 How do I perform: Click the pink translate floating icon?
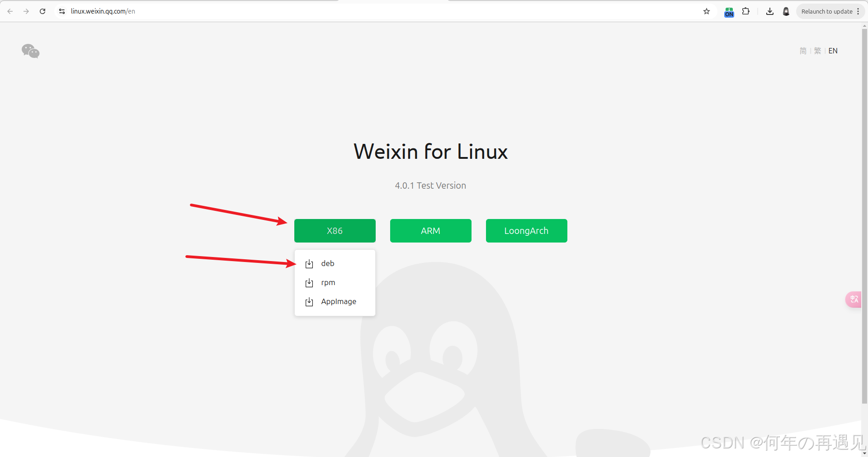[x=854, y=299]
